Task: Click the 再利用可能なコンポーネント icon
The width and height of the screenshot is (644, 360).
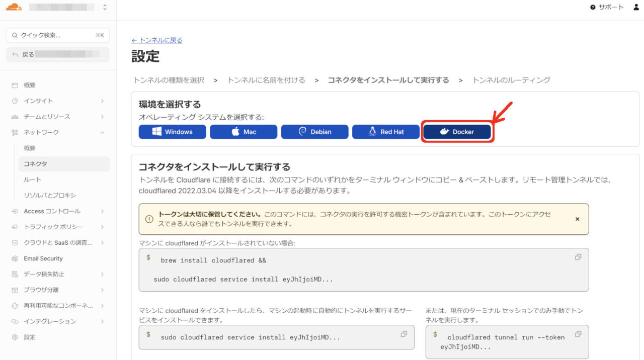Action: (15, 306)
